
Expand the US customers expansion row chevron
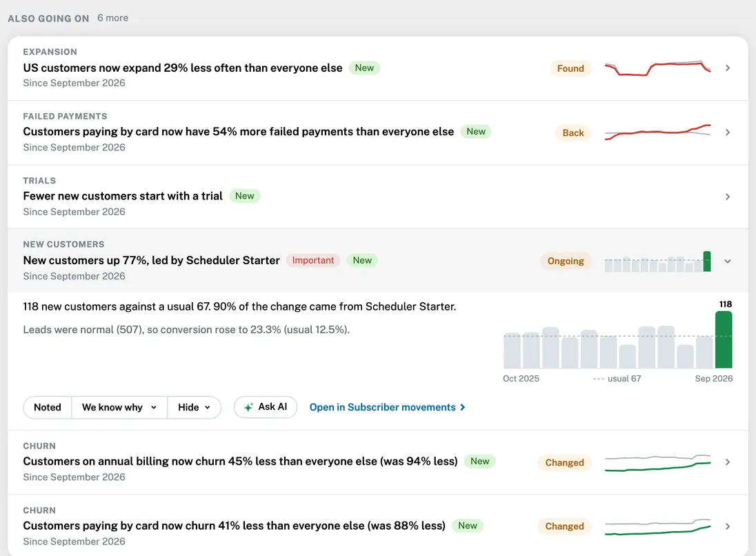(x=728, y=68)
